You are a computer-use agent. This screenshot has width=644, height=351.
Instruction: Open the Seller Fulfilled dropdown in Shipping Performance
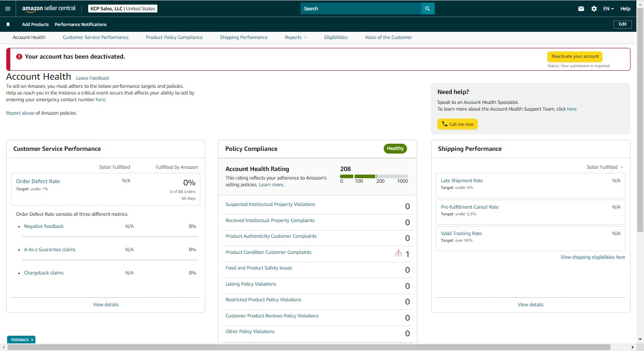pyautogui.click(x=605, y=167)
